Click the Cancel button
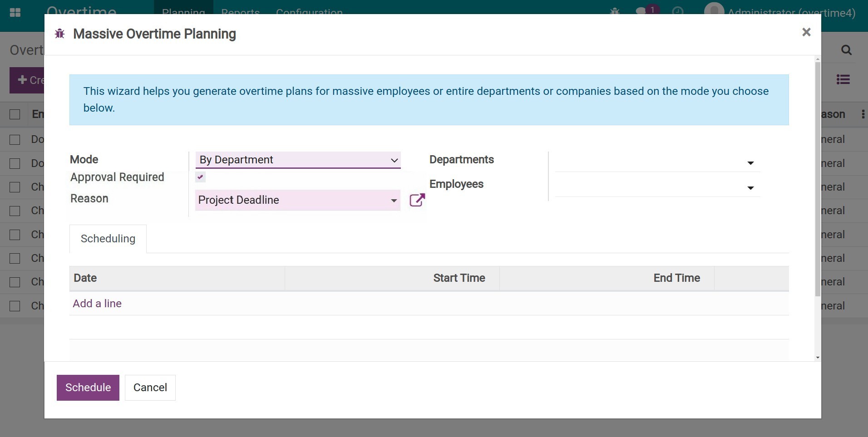The height and width of the screenshot is (437, 868). click(x=150, y=388)
